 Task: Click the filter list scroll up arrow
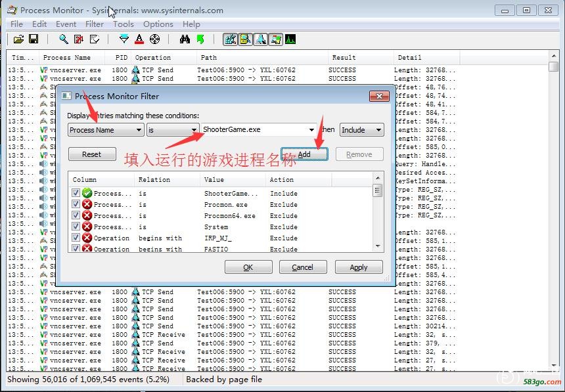378,178
